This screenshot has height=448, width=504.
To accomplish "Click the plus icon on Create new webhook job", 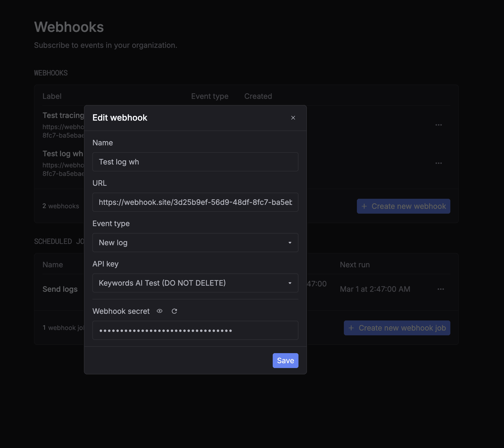I will (x=351, y=328).
